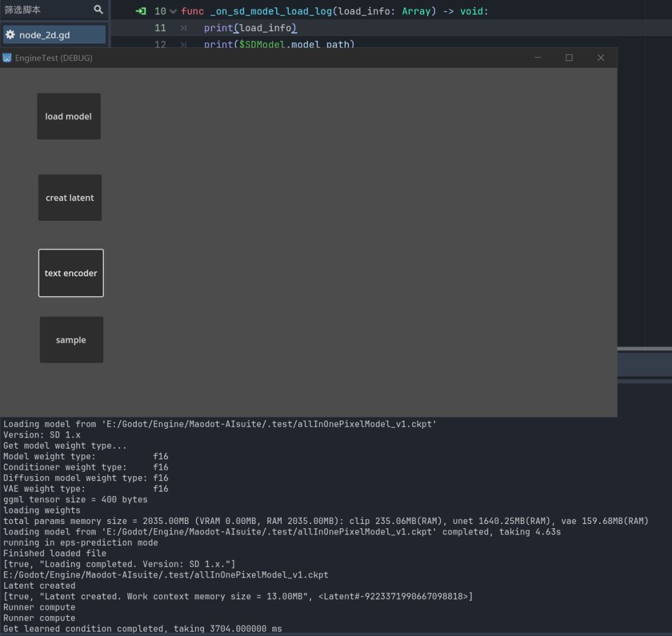
Task: Click the 'Conditioner weight type:' output line
Action: tap(86, 467)
